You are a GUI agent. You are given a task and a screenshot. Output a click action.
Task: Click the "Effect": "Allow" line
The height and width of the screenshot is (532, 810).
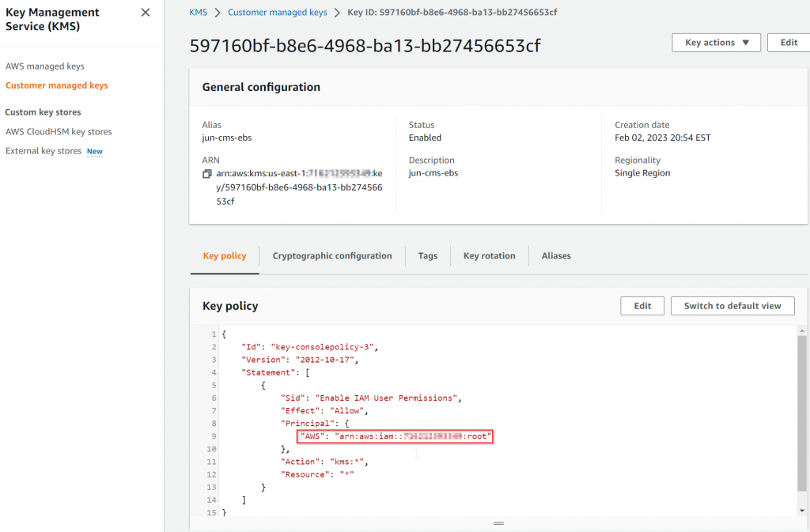click(324, 411)
